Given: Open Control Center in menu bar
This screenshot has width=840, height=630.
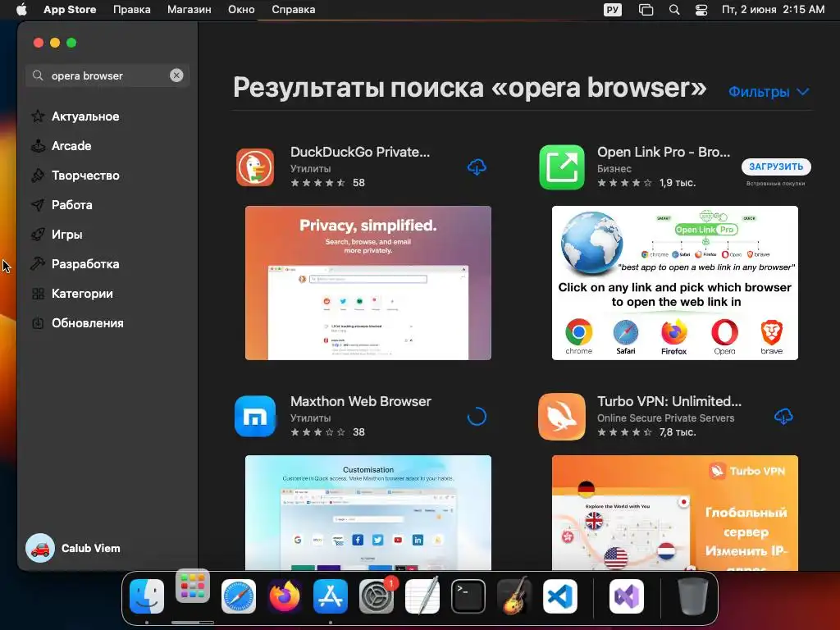Looking at the screenshot, I should point(701,10).
